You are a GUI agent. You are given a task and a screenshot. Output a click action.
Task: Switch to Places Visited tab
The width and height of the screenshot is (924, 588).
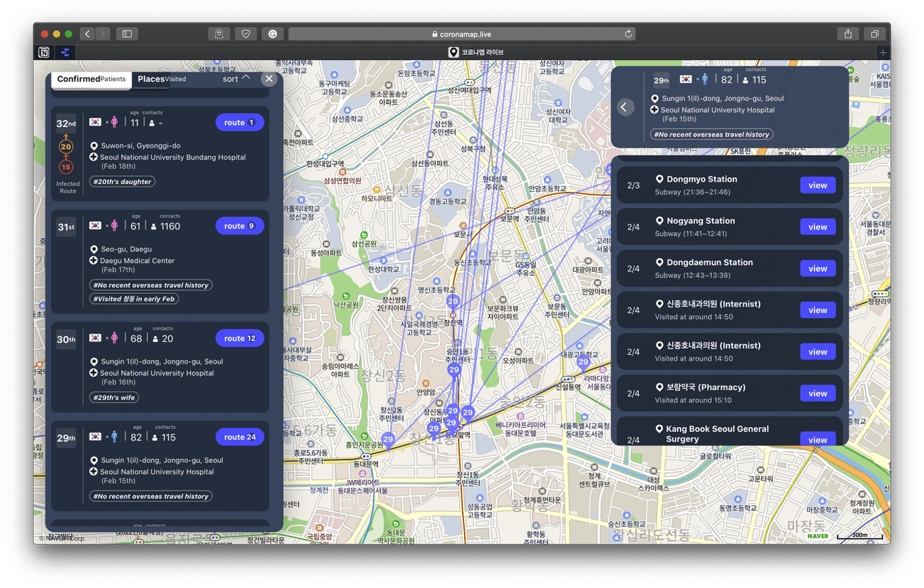162,79
